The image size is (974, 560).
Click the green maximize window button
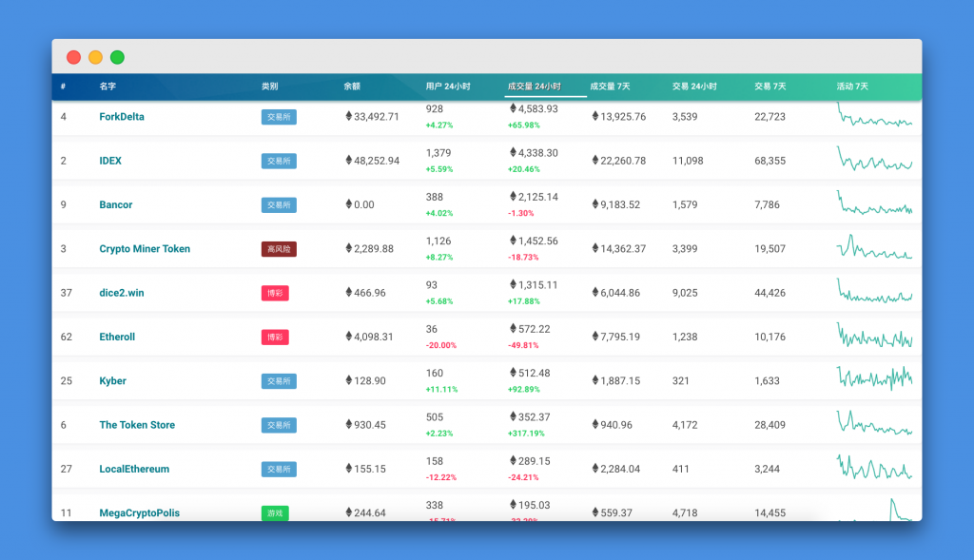(x=117, y=58)
